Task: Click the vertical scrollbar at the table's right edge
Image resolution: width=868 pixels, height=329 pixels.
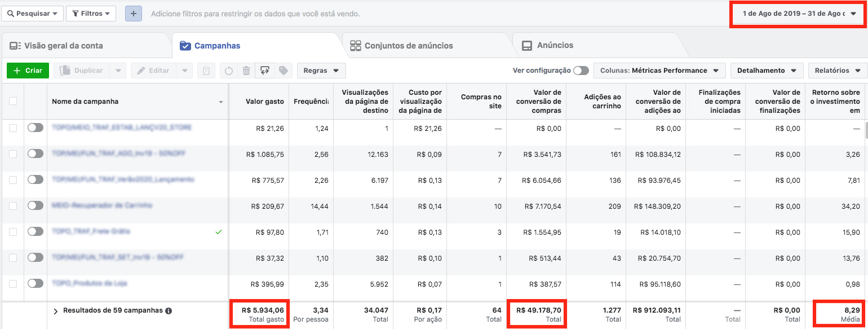Action: point(866,131)
